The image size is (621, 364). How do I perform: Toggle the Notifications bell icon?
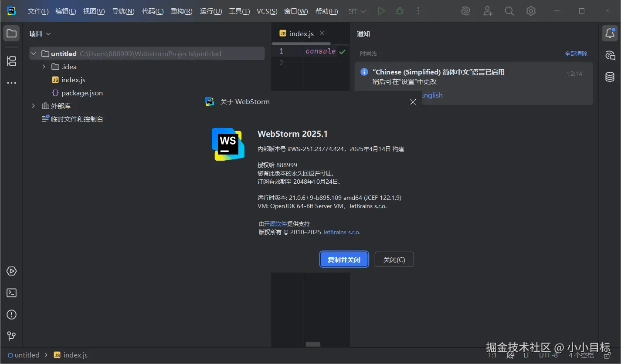[x=610, y=34]
